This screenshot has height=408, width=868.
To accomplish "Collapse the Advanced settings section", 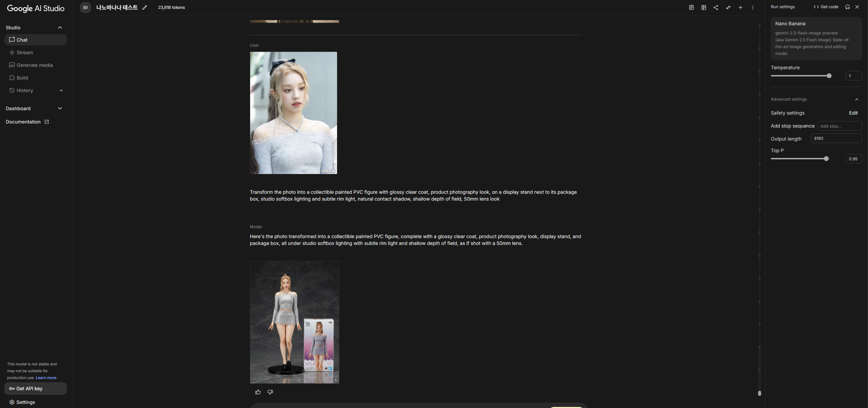I will (856, 99).
